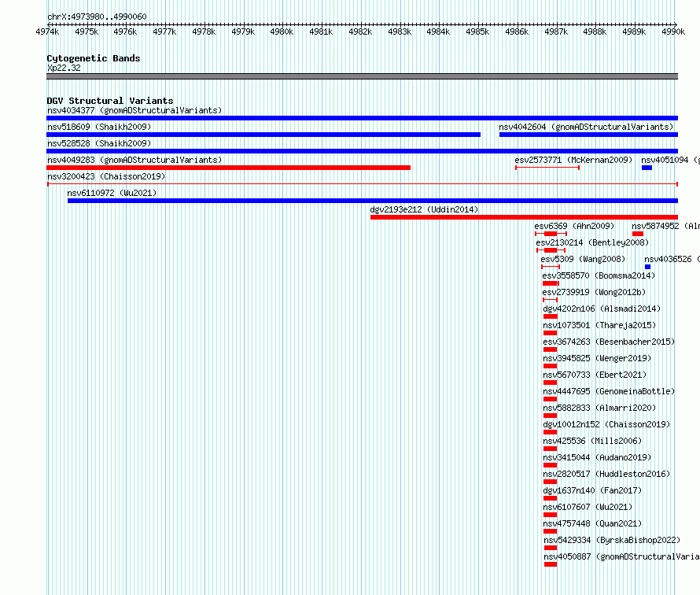Click dgv10012n152 (Chaisson2019) label
The image size is (700, 595).
pos(606,424)
